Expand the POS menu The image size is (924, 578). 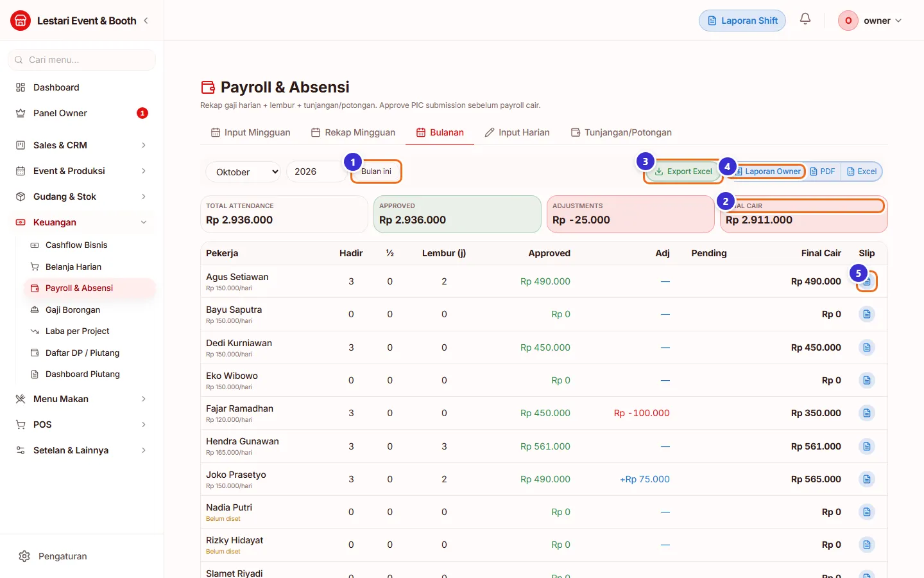pos(82,425)
